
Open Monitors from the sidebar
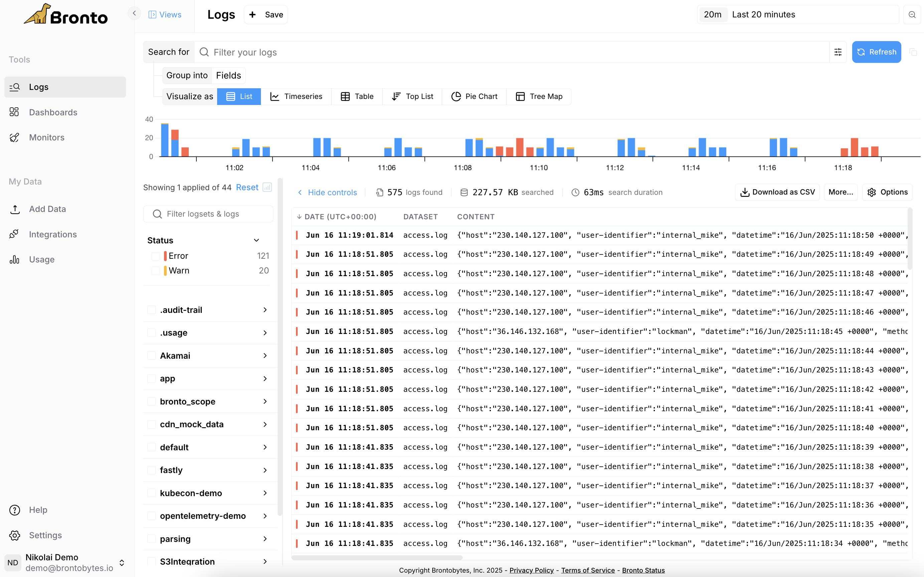[x=47, y=137]
